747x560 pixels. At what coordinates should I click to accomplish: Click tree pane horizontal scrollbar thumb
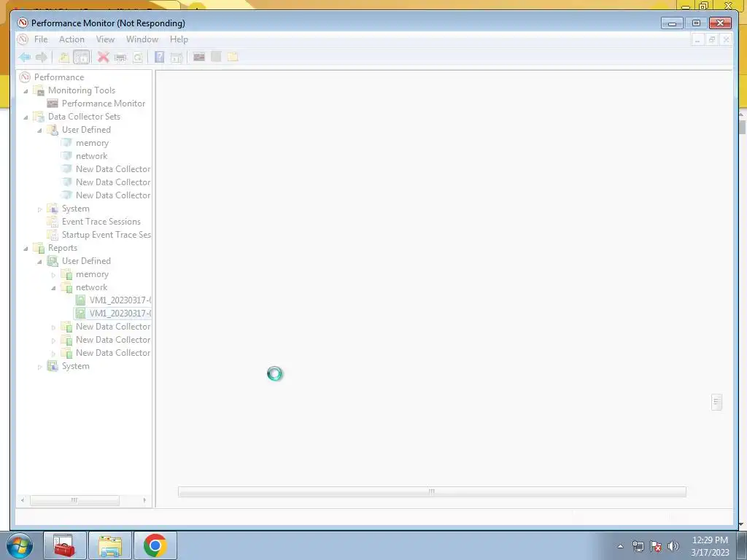tap(74, 500)
